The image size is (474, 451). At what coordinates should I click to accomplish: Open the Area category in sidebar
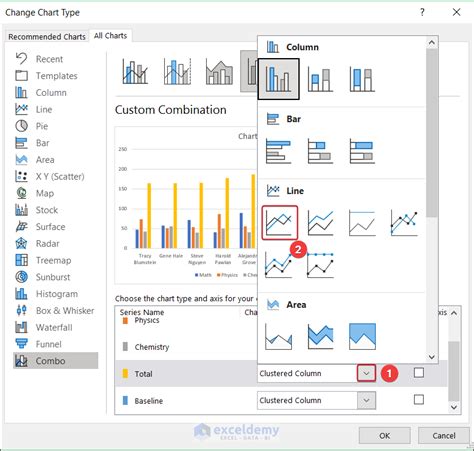56,160
